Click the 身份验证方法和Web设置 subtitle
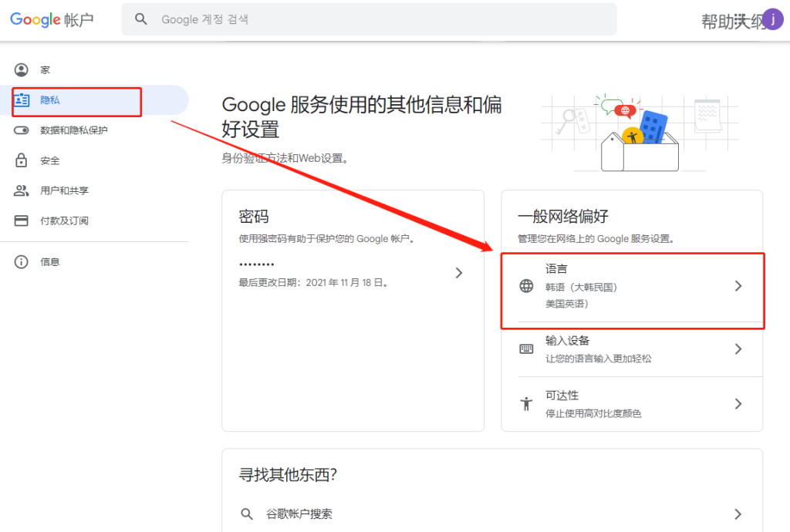The width and height of the screenshot is (790, 532). click(285, 159)
